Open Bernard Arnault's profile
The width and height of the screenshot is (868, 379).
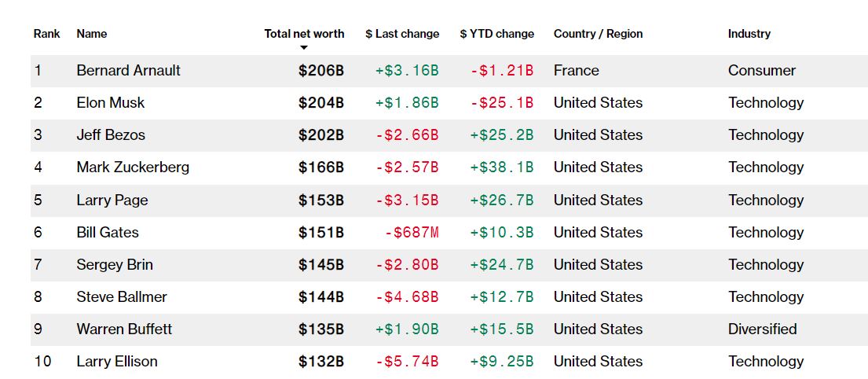128,71
